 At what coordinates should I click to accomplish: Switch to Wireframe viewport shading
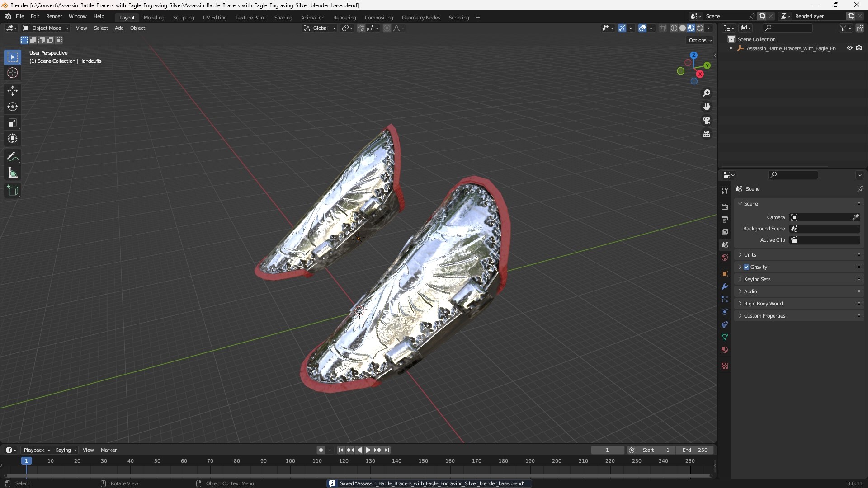click(x=674, y=28)
